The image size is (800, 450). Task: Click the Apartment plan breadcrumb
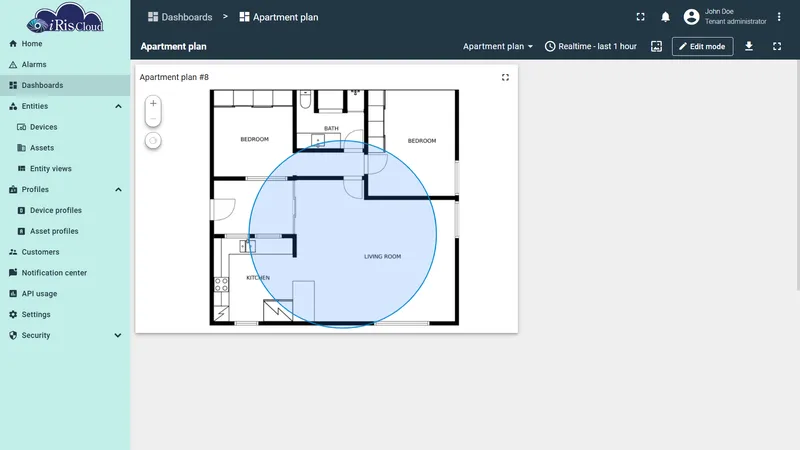point(279,17)
